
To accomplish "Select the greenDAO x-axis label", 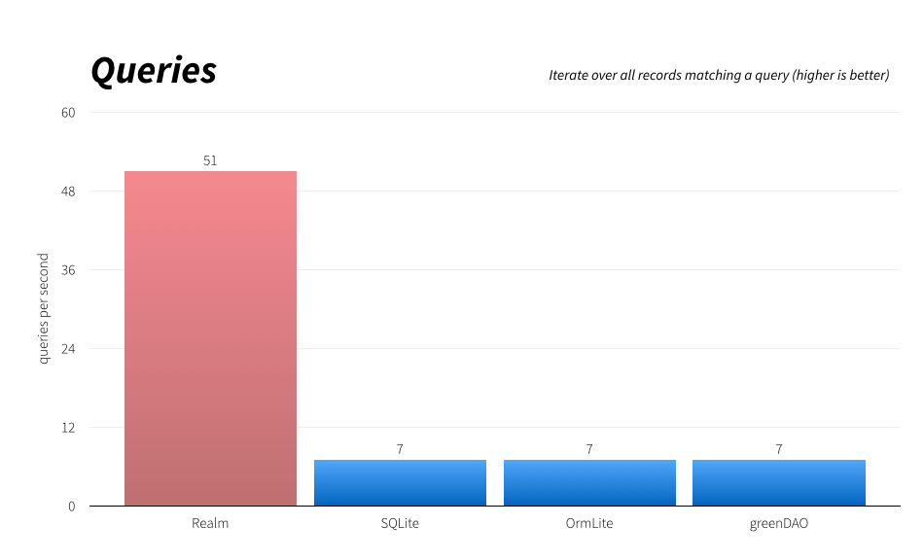I will coord(778,524).
